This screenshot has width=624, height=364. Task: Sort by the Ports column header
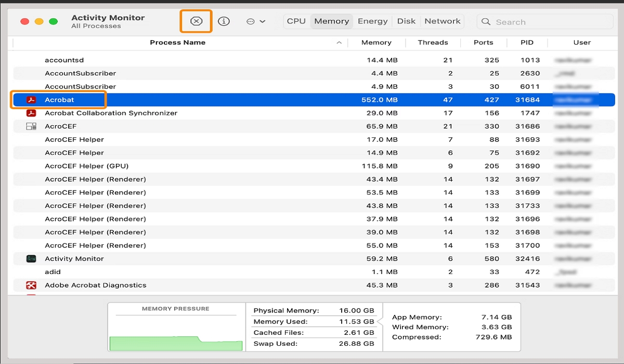pyautogui.click(x=483, y=43)
